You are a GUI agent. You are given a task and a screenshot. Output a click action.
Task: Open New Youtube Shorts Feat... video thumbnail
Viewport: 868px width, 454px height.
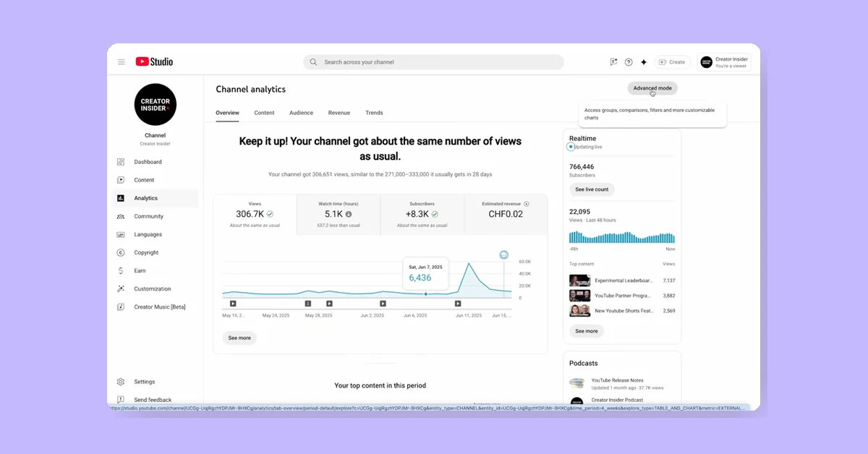point(579,311)
